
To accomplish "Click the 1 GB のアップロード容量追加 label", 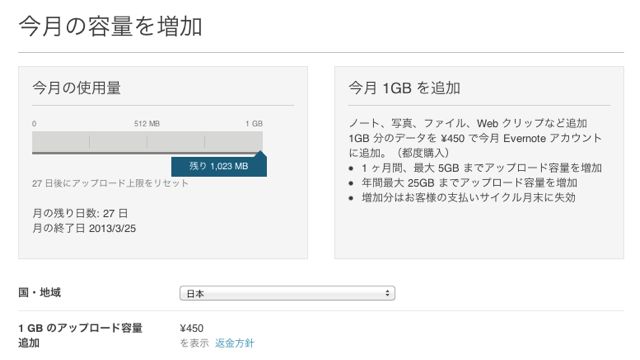I will point(80,335).
